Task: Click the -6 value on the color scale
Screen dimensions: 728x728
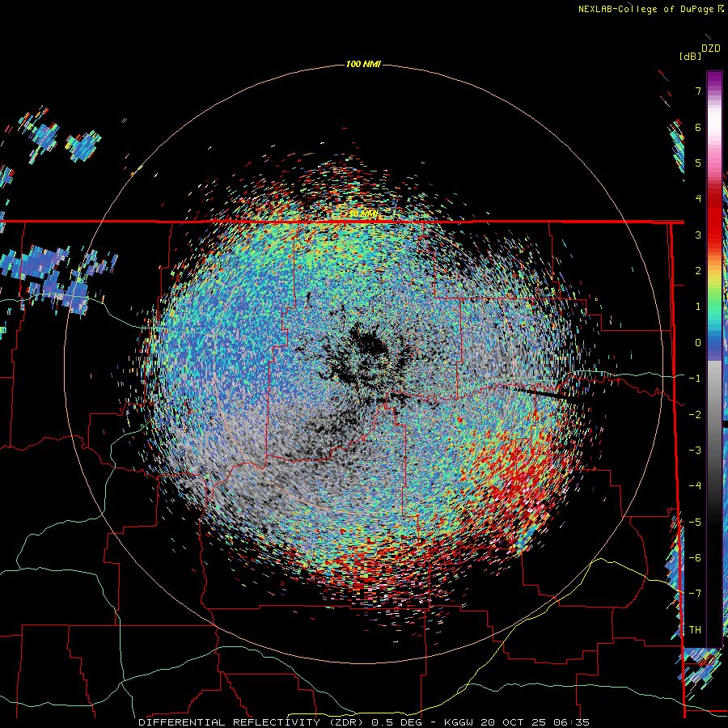Action: click(x=695, y=558)
